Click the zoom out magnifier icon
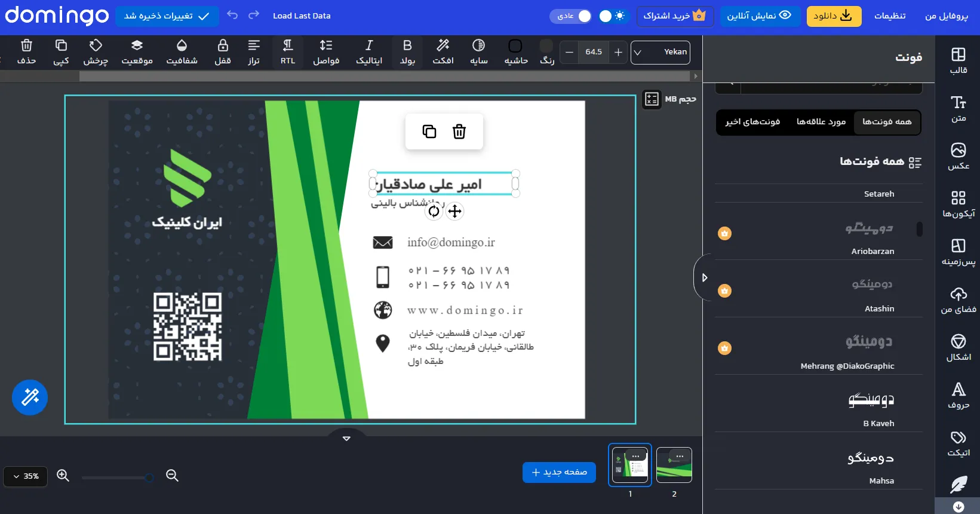Screen dimensions: 980x514 [172, 476]
